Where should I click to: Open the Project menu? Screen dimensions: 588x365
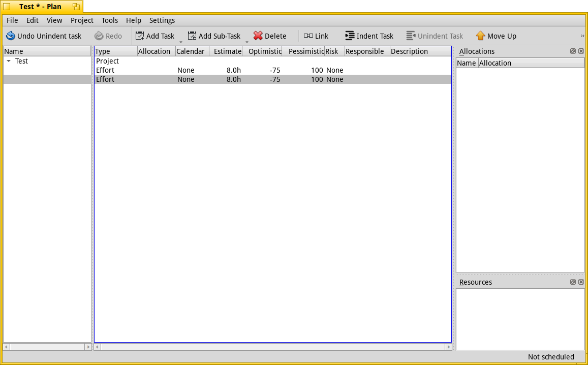coord(82,20)
